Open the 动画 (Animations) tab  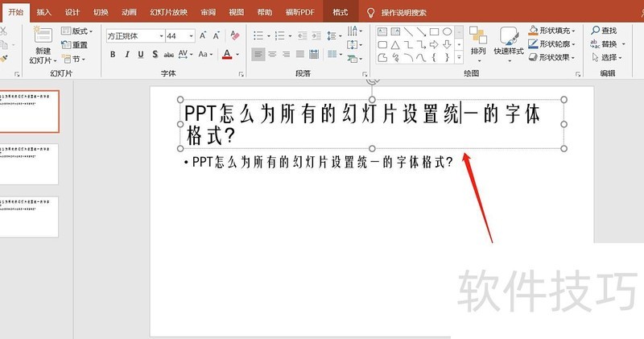[129, 13]
